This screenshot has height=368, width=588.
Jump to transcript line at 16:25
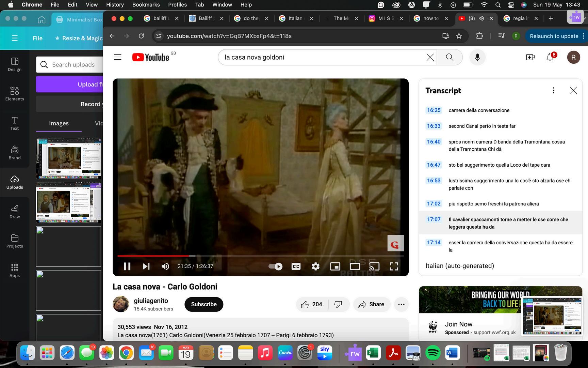(x=500, y=110)
